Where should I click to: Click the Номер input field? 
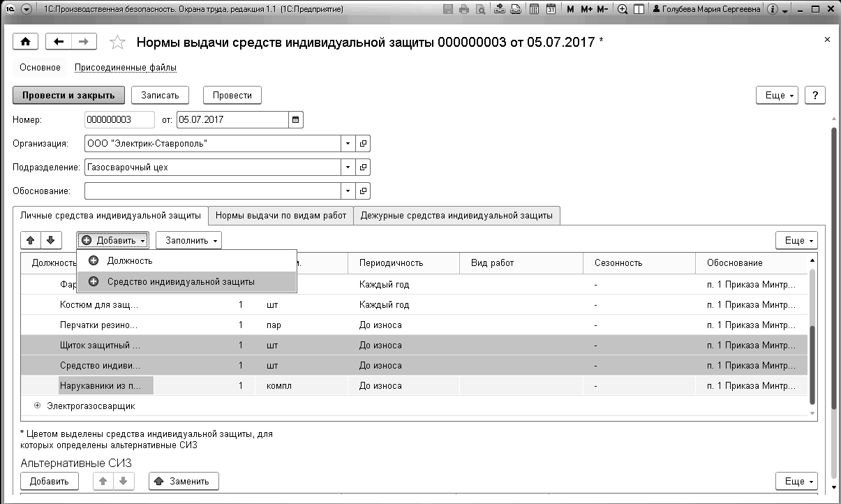click(119, 119)
